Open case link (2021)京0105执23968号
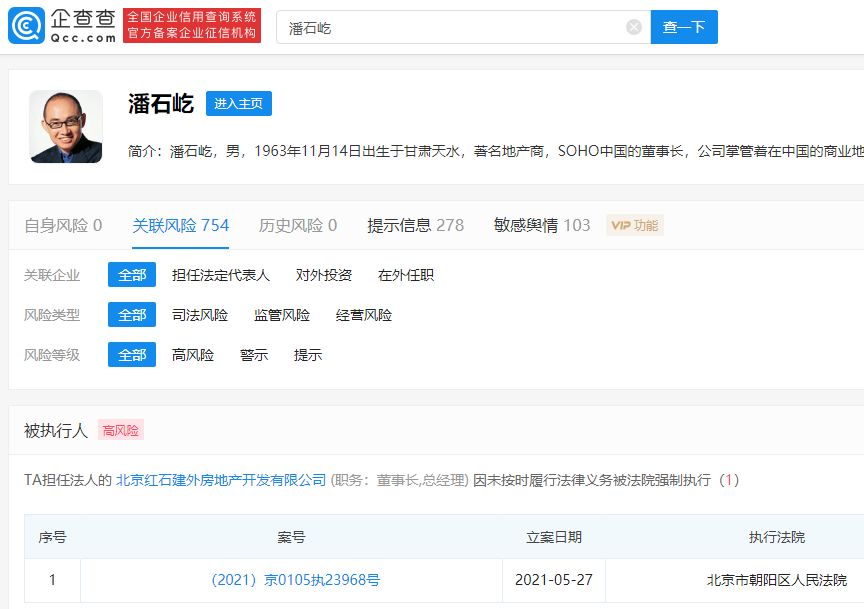The image size is (864, 609). (295, 580)
